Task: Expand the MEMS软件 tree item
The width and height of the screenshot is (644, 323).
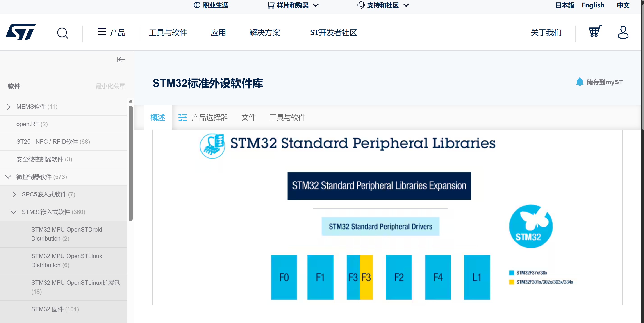Action: [x=9, y=107]
